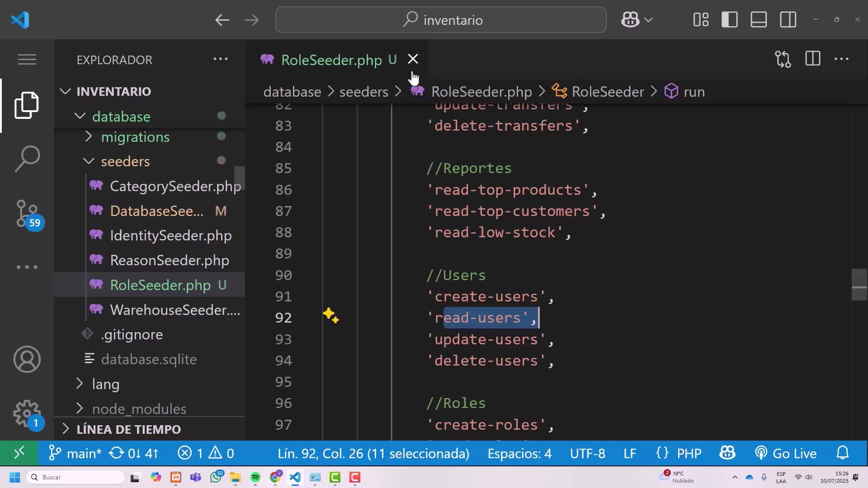Open Windows Start menu
This screenshot has height=488, width=868.
[14, 477]
